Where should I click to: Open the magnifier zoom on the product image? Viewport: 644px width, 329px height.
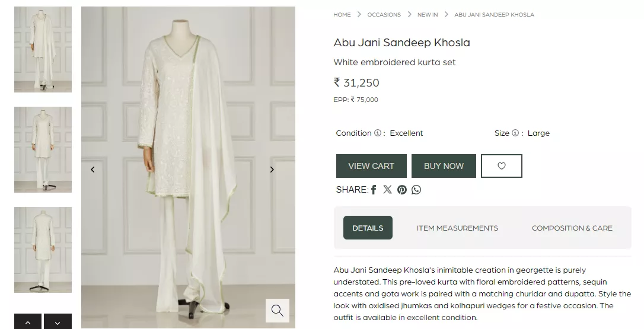tap(277, 310)
